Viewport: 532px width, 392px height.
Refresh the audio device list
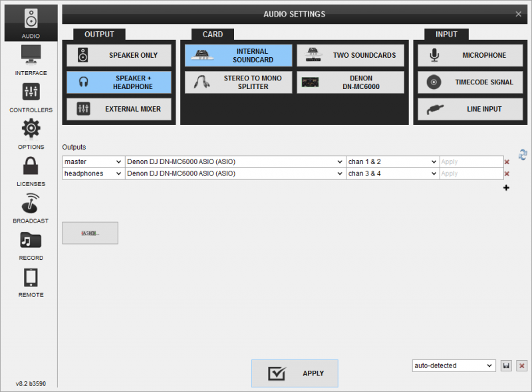coord(523,155)
